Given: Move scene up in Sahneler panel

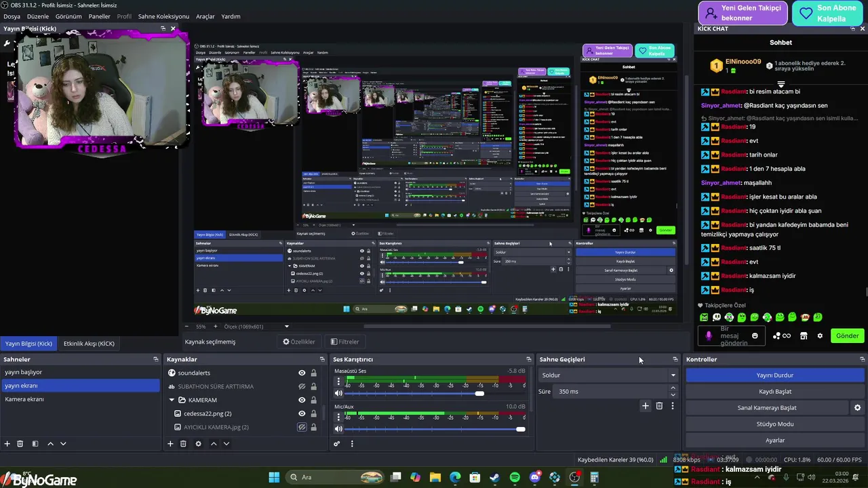Looking at the screenshot, I should click(50, 444).
